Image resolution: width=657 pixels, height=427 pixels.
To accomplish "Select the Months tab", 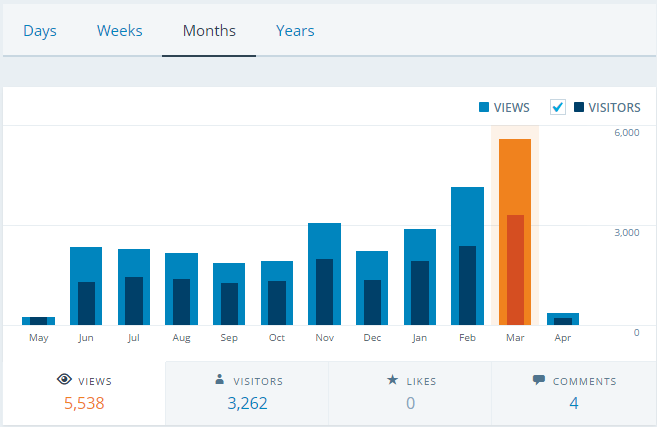I will click(x=209, y=31).
